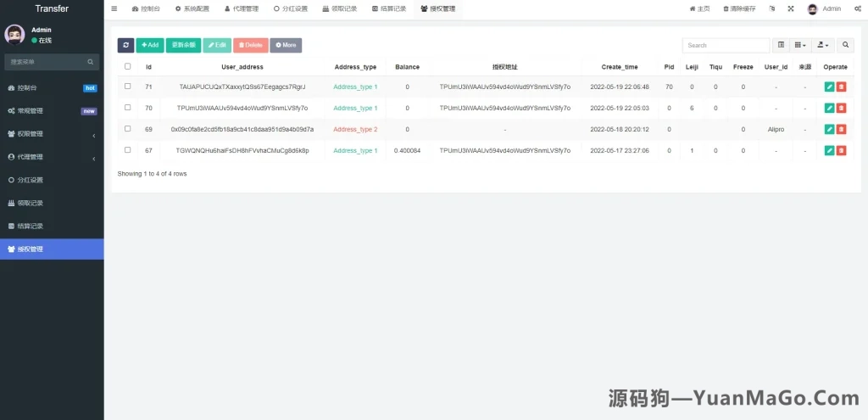
Task: Click User_id value Alipro
Action: pos(776,129)
